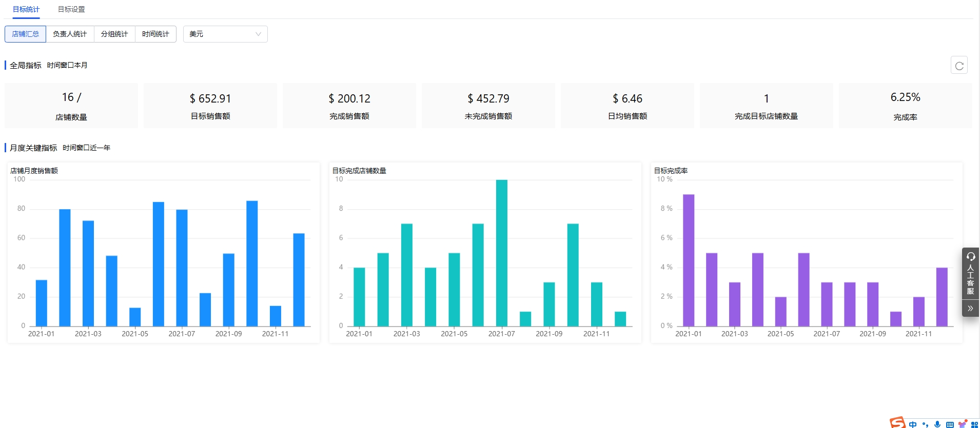The image size is (980, 428).
Task: Switch to the 目标设置 tab
Action: click(x=71, y=9)
